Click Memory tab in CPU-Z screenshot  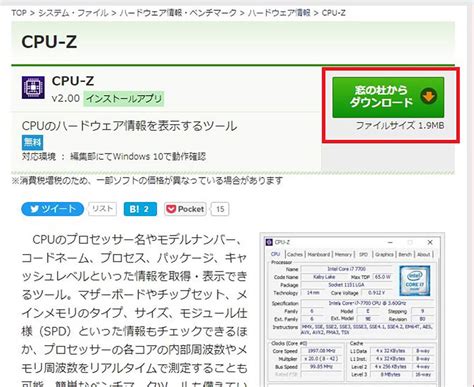click(x=343, y=254)
